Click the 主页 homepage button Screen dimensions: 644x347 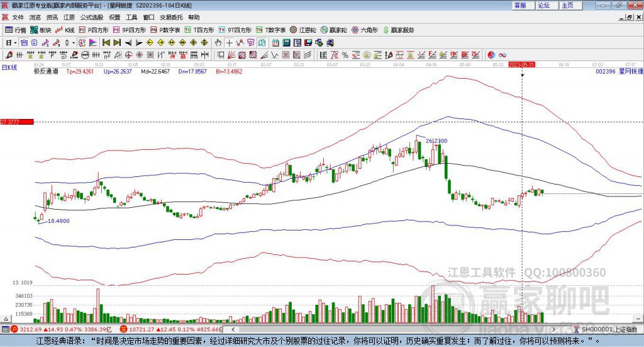[x=571, y=5]
